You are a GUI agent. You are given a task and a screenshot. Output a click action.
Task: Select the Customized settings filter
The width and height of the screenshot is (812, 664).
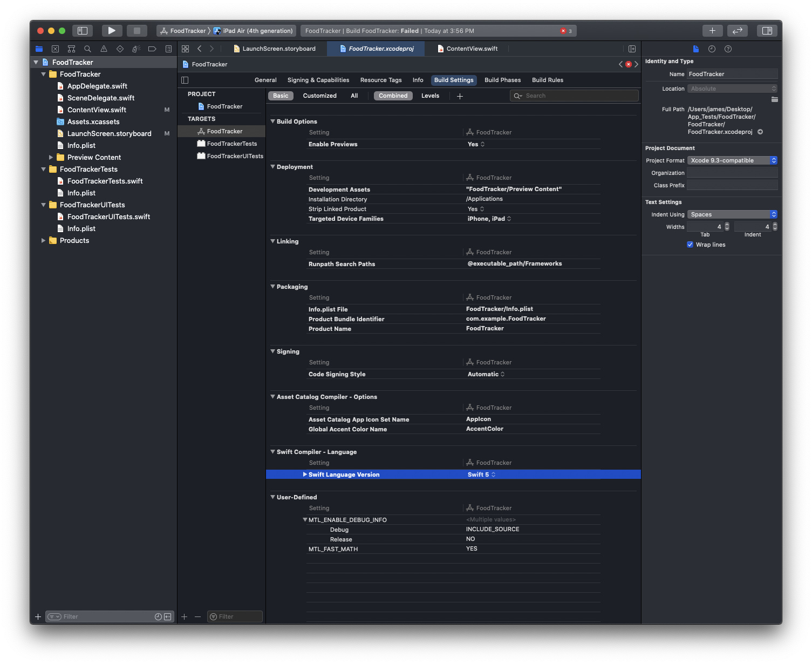point(319,96)
